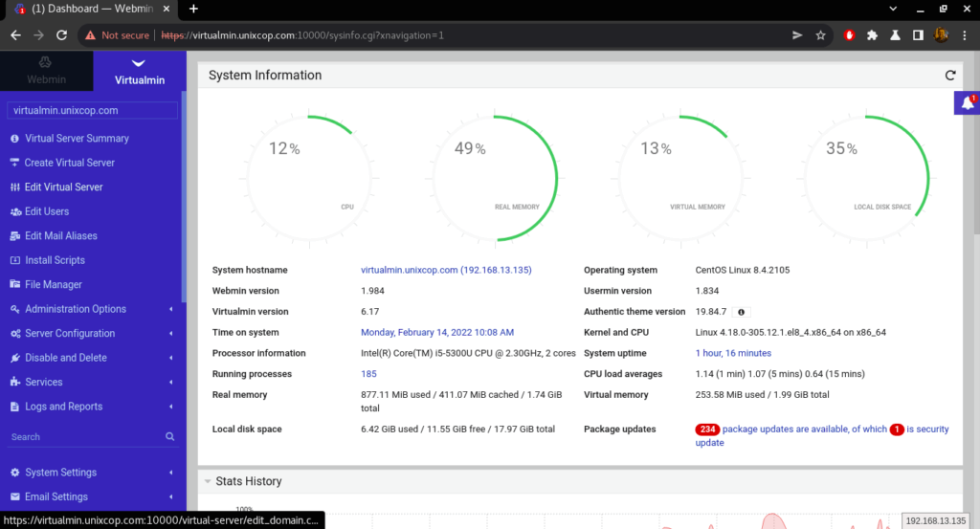
Task: Expand System Settings submenu arrow
Action: [x=170, y=473]
